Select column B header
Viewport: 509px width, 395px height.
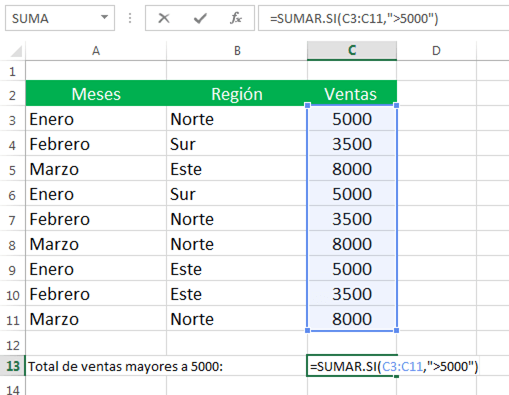coord(237,51)
